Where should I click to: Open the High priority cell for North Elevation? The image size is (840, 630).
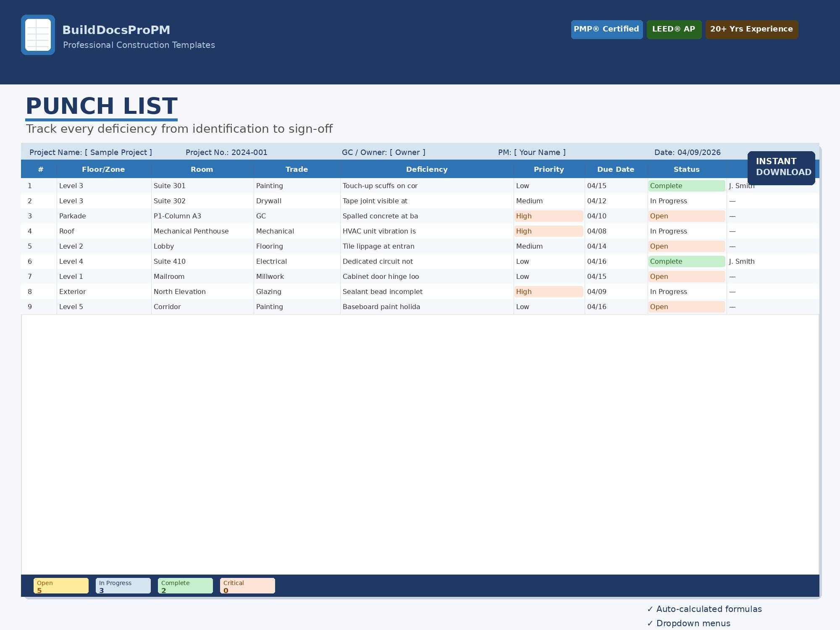(549, 291)
